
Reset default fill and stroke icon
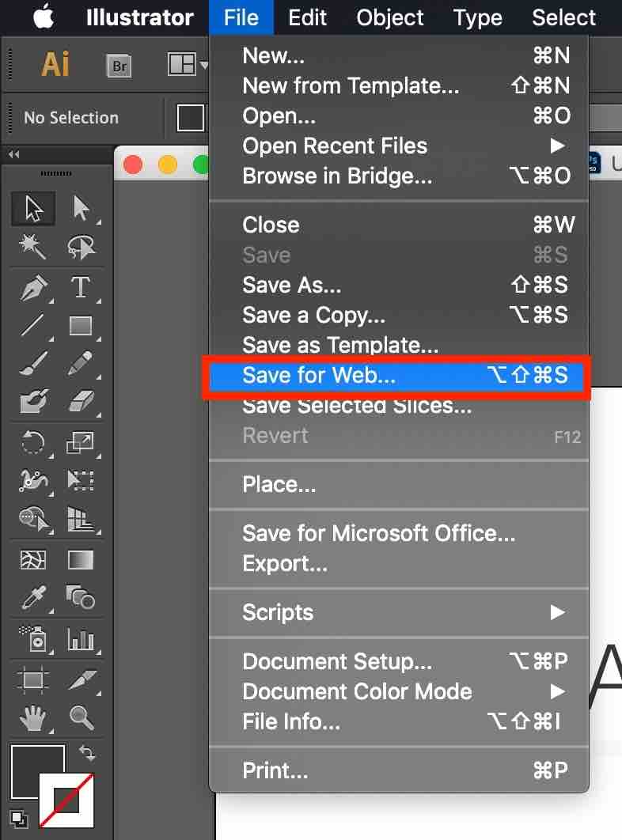point(19,819)
